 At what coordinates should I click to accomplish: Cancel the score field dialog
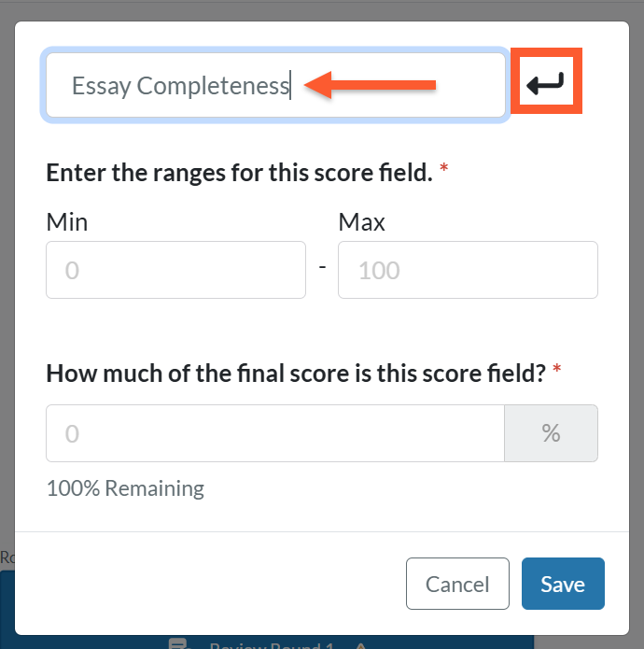[x=457, y=584]
